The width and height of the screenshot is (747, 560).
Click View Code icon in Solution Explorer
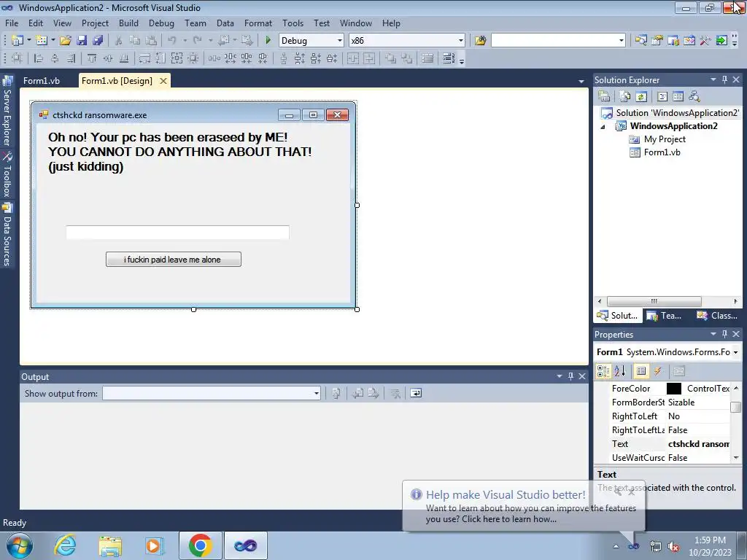click(x=662, y=97)
